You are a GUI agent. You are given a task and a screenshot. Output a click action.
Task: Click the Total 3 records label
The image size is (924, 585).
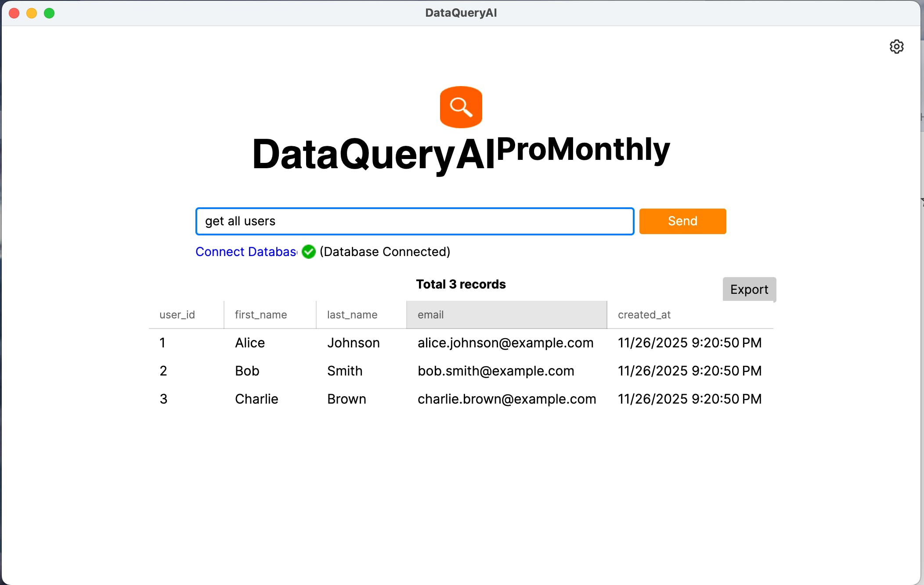(461, 285)
